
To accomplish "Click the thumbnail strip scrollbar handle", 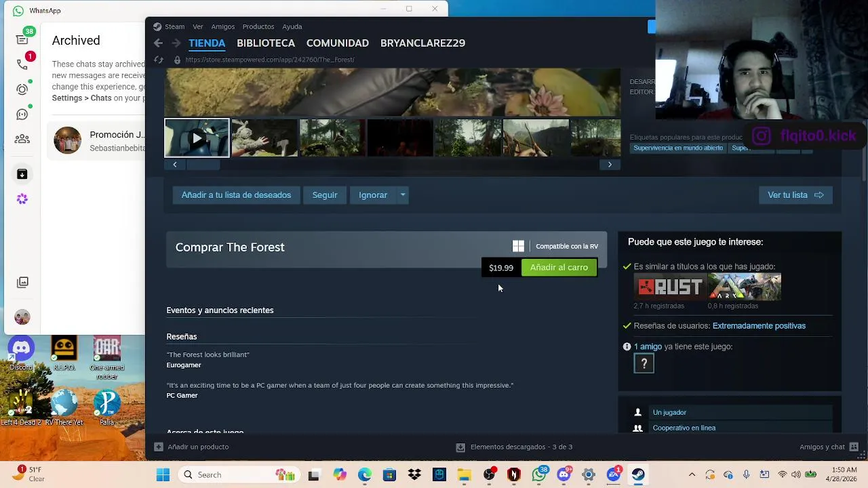I will pyautogui.click(x=203, y=164).
